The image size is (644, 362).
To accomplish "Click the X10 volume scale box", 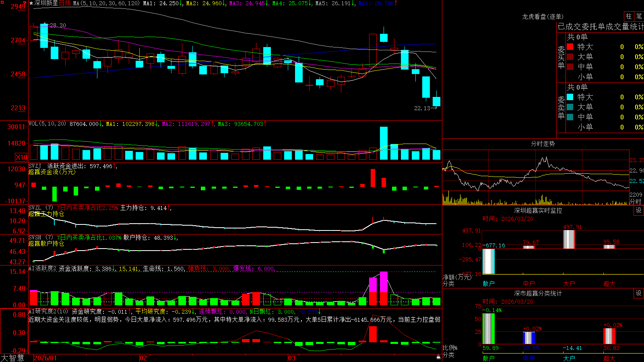I will click(21, 157).
